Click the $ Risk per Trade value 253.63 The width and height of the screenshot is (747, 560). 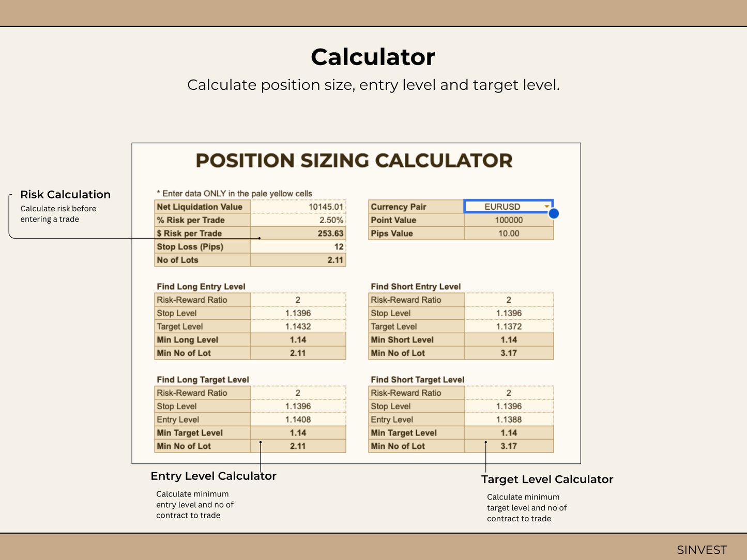(x=298, y=234)
